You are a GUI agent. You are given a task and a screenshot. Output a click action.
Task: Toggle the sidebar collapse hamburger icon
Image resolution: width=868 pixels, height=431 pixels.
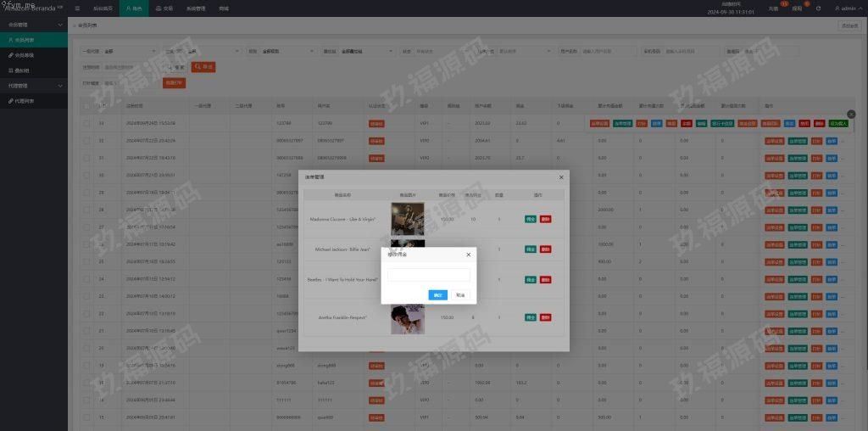point(78,8)
